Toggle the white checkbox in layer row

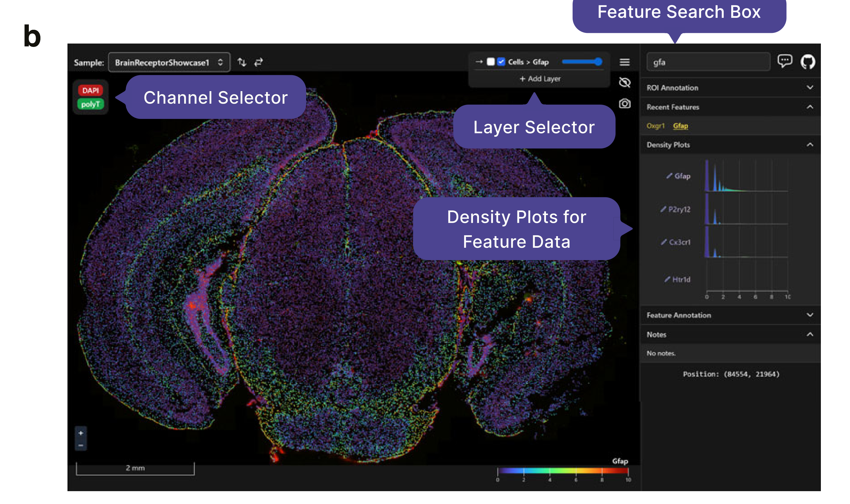click(x=491, y=62)
